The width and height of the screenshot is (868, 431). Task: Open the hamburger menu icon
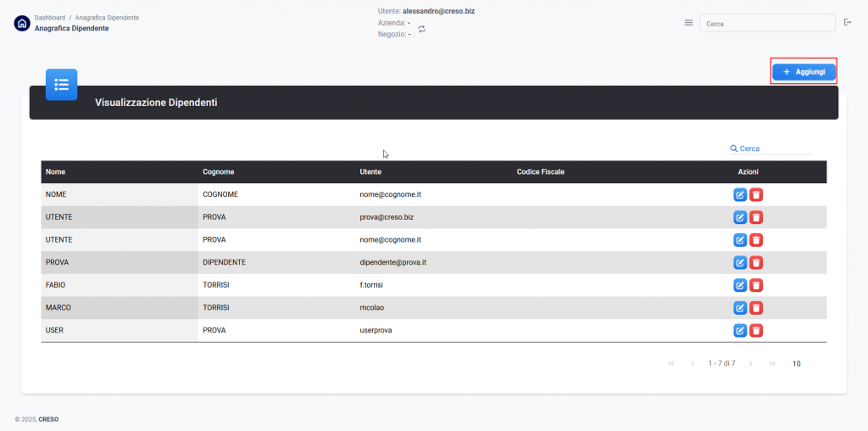pyautogui.click(x=688, y=23)
